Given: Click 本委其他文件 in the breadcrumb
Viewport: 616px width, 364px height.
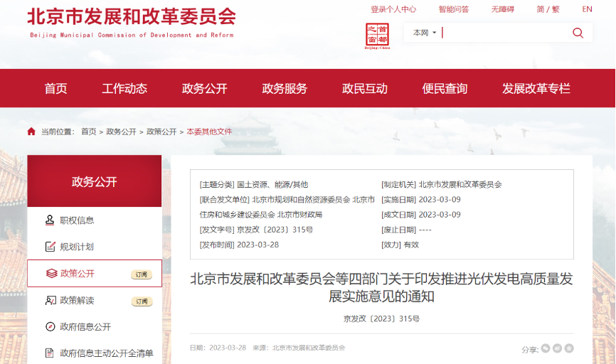Looking at the screenshot, I should point(209,132).
